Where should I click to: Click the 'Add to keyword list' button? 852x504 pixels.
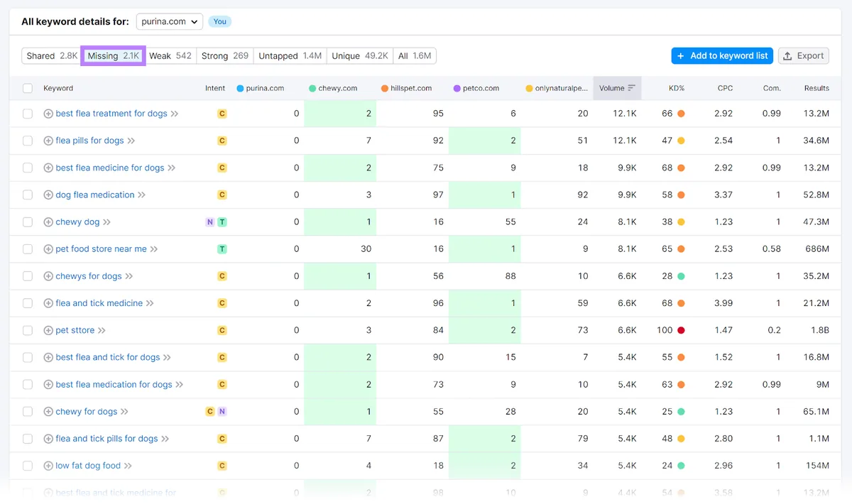(722, 56)
